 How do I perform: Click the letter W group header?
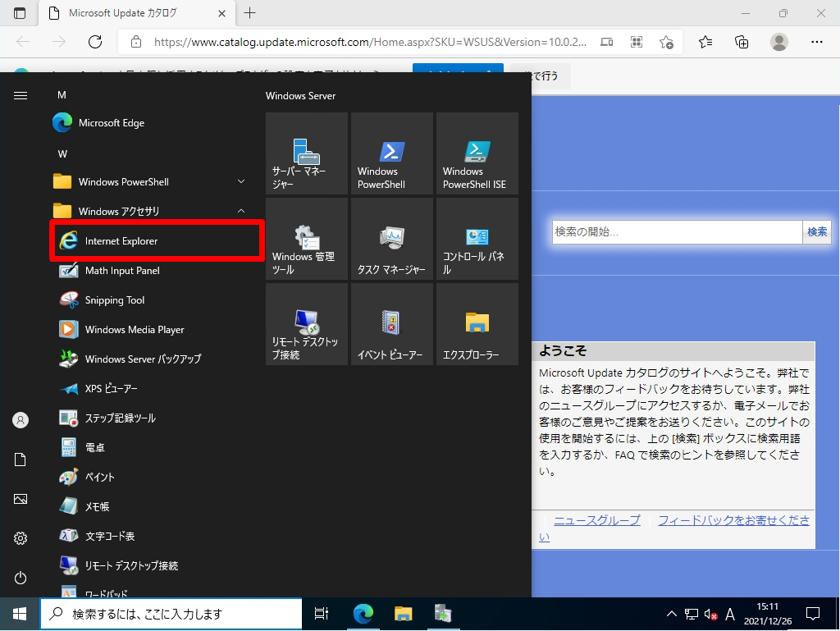click(x=62, y=154)
